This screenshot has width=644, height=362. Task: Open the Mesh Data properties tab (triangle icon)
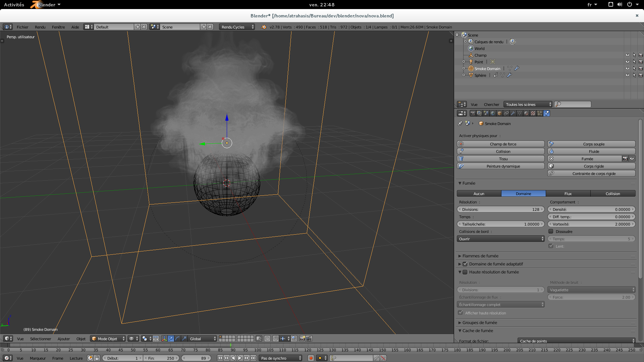(x=520, y=113)
